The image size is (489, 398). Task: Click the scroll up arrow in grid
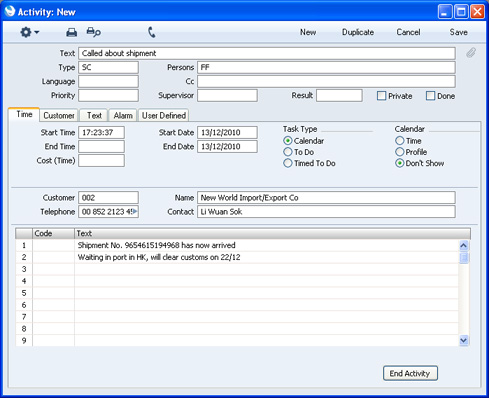[464, 246]
